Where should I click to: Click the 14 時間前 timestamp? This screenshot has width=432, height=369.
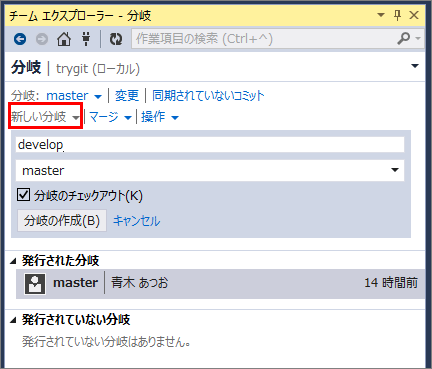point(391,283)
